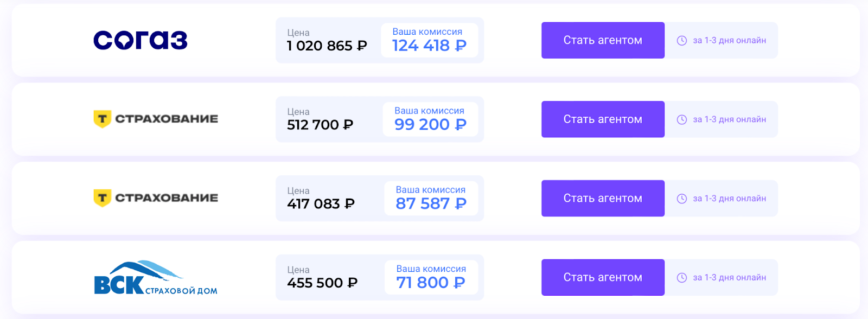
Task: Select the 99 200 ₽ commission badge
Action: (x=430, y=119)
